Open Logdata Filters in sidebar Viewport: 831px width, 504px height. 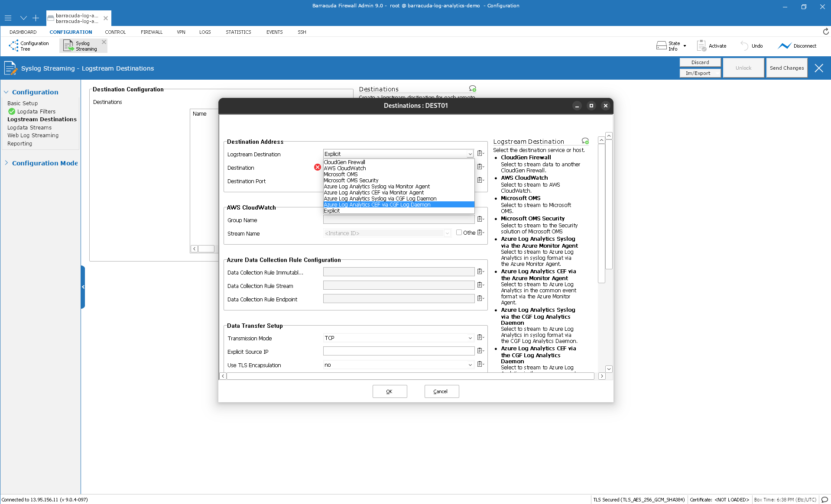point(36,111)
